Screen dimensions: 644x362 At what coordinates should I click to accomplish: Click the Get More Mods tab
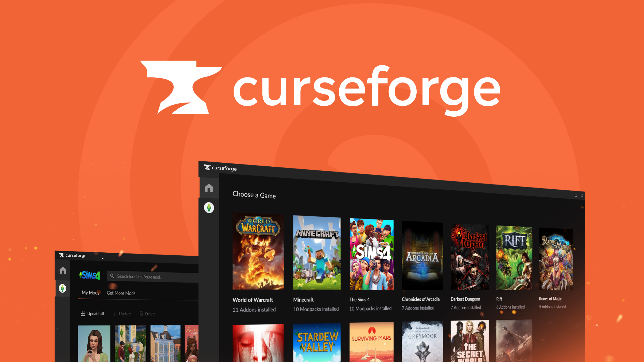[x=122, y=293]
